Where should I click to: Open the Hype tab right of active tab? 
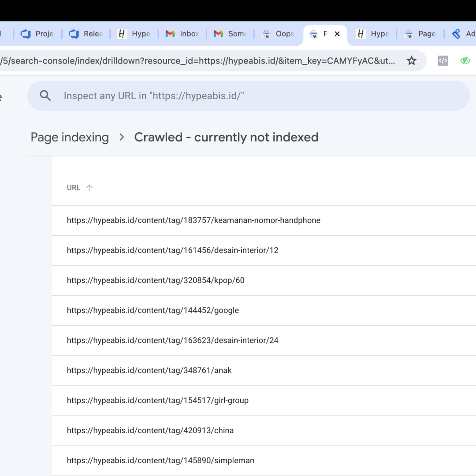[x=373, y=33]
